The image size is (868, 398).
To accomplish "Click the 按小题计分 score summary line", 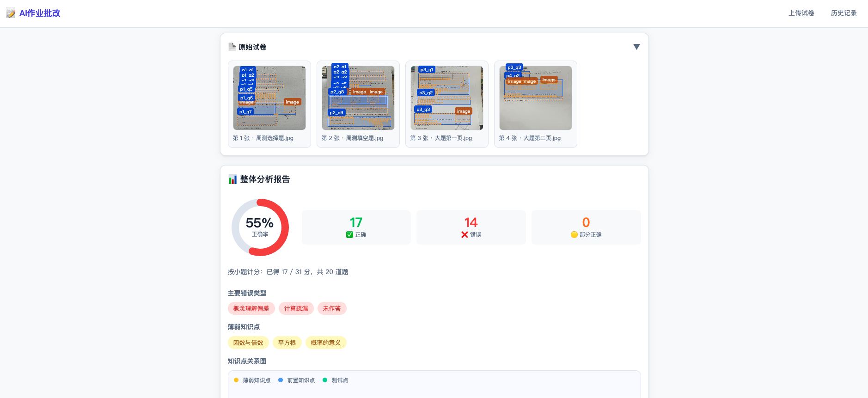I will (x=288, y=272).
